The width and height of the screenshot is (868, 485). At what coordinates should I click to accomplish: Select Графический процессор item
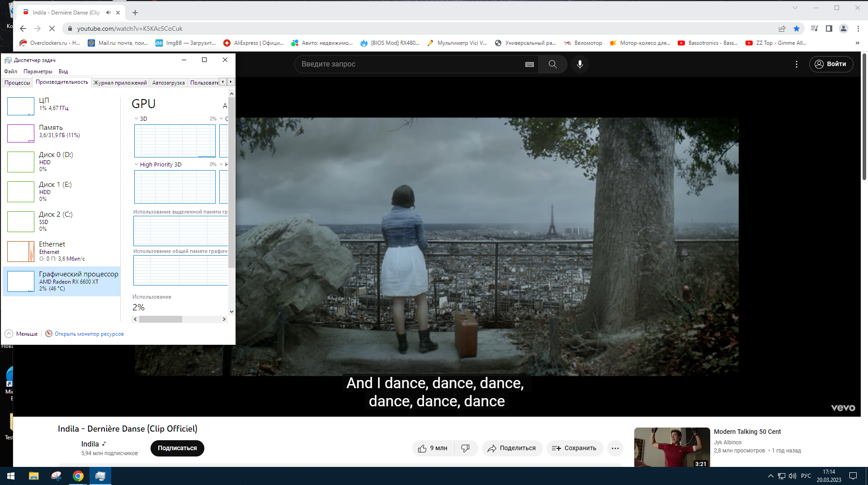click(61, 281)
